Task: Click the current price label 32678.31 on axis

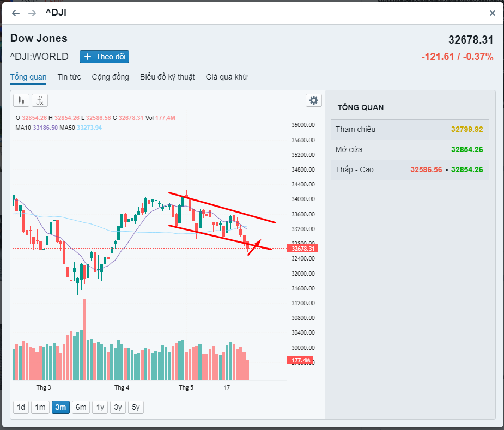Action: (302, 249)
